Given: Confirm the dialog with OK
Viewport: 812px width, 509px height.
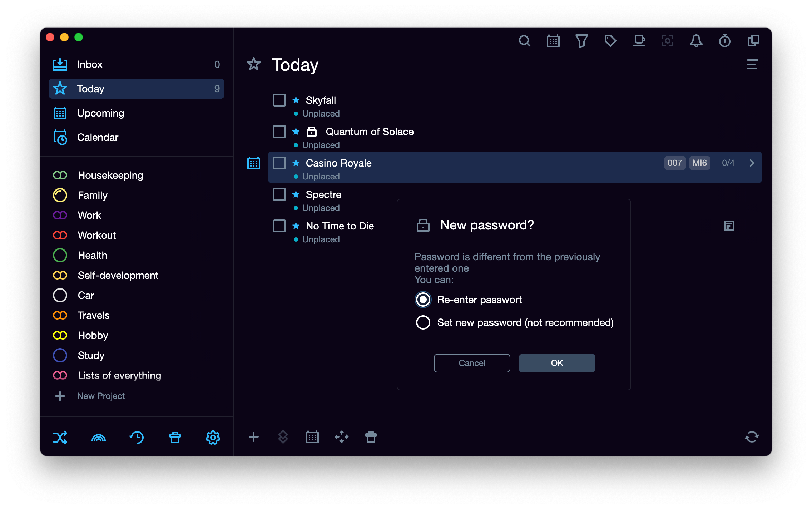Looking at the screenshot, I should pos(557,363).
